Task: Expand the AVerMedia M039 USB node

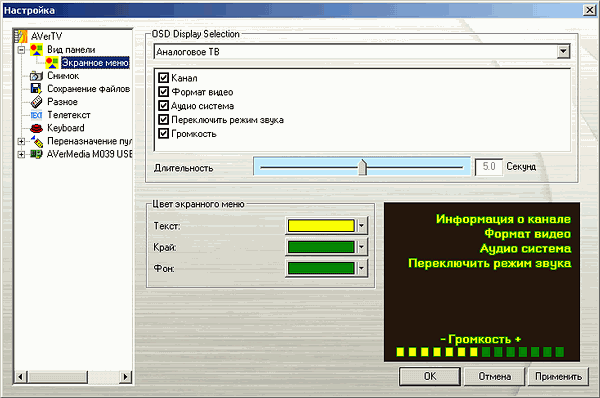Action: 21,154
